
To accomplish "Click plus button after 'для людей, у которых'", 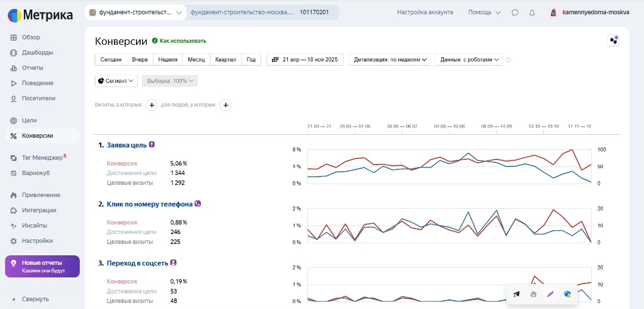I will tap(225, 105).
